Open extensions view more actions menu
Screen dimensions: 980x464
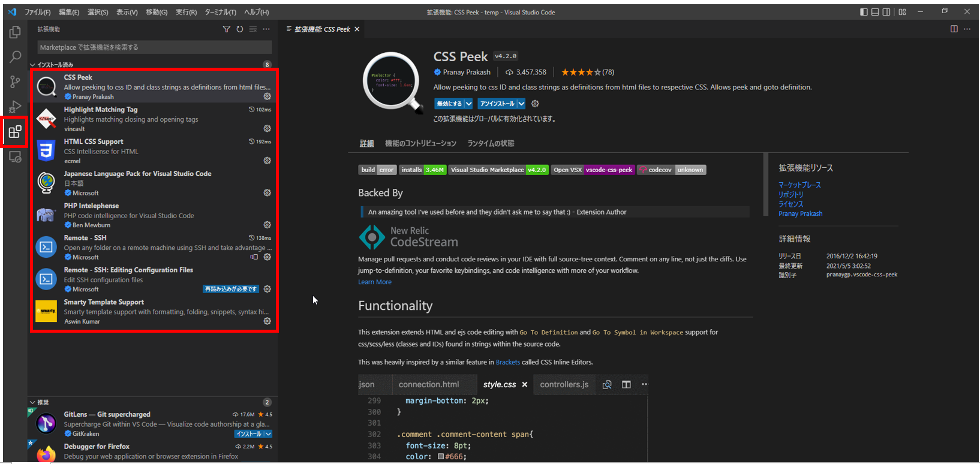pyautogui.click(x=266, y=29)
